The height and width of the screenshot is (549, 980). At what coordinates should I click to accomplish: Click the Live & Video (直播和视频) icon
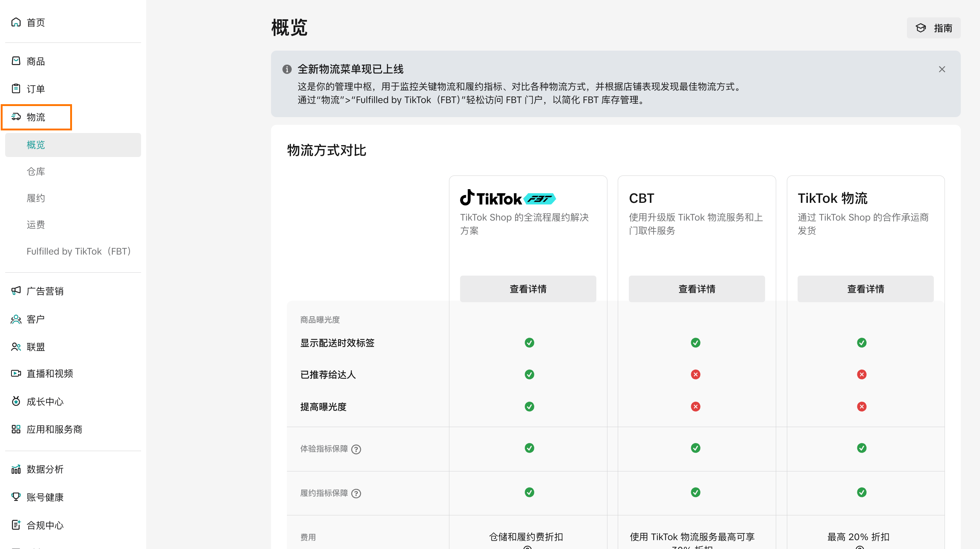(16, 374)
